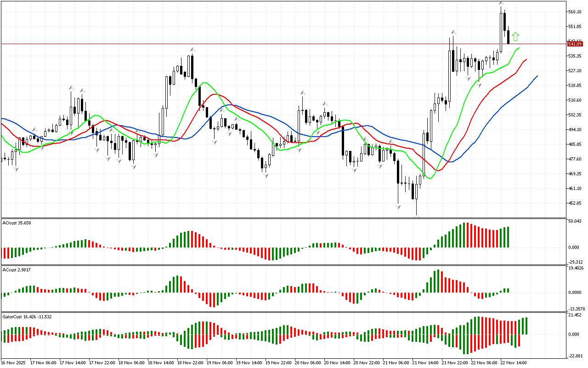The height and width of the screenshot is (368, 588).
Task: Click the right end of blue Alligator line
Action: click(x=537, y=76)
